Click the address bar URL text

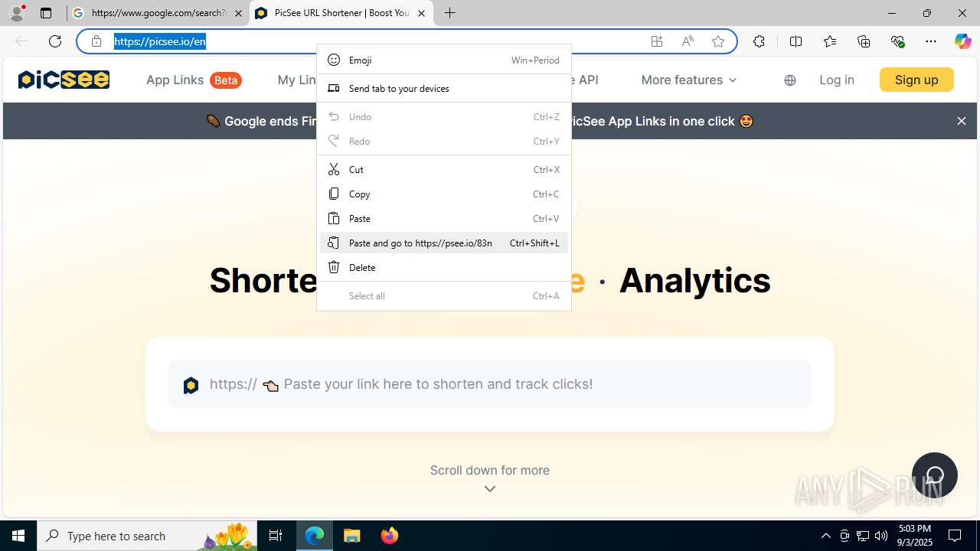click(160, 41)
